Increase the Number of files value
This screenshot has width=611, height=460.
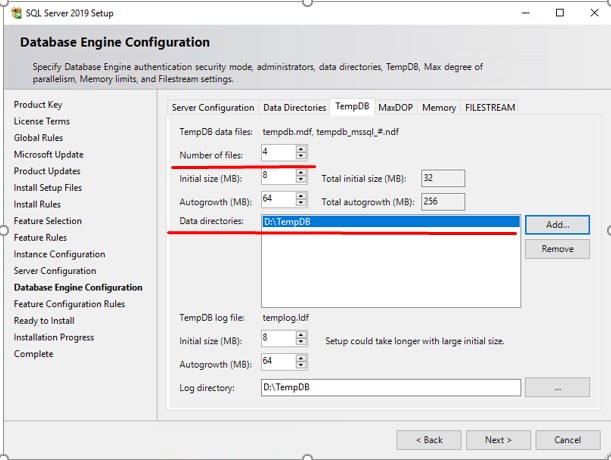point(301,149)
